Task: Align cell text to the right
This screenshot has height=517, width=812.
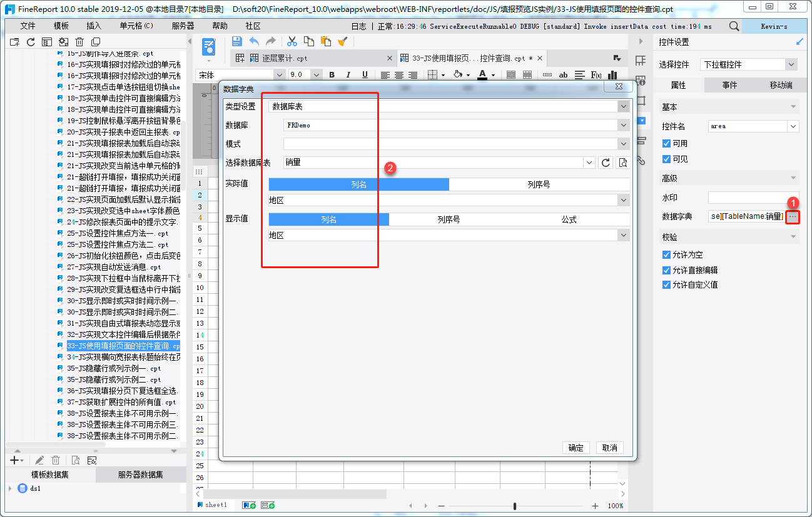Action: pyautogui.click(x=413, y=75)
